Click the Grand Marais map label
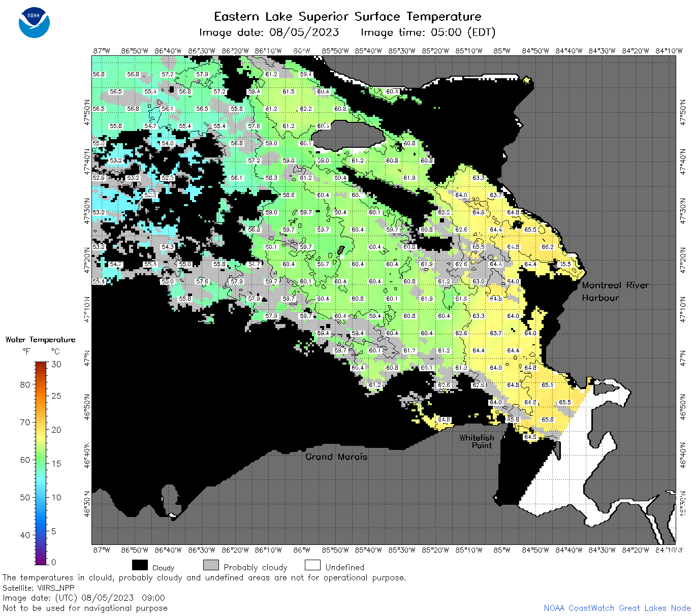The image size is (696, 616). pyautogui.click(x=336, y=457)
